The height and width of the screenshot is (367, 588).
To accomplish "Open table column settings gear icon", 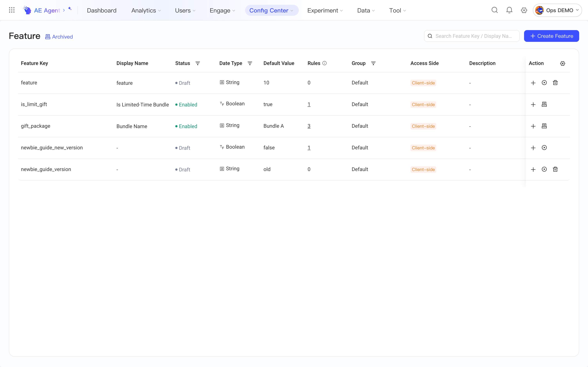I will pyautogui.click(x=562, y=63).
